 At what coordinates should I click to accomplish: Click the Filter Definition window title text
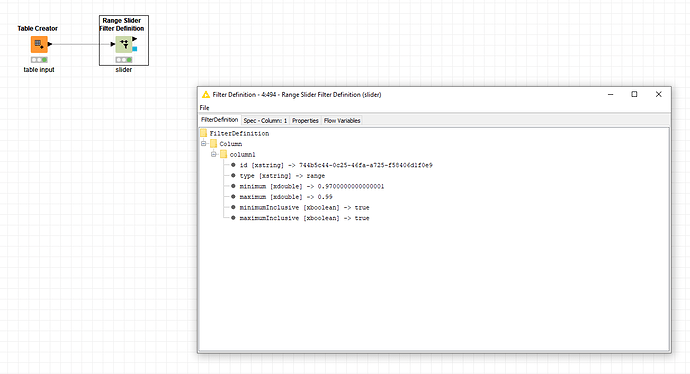tap(297, 95)
